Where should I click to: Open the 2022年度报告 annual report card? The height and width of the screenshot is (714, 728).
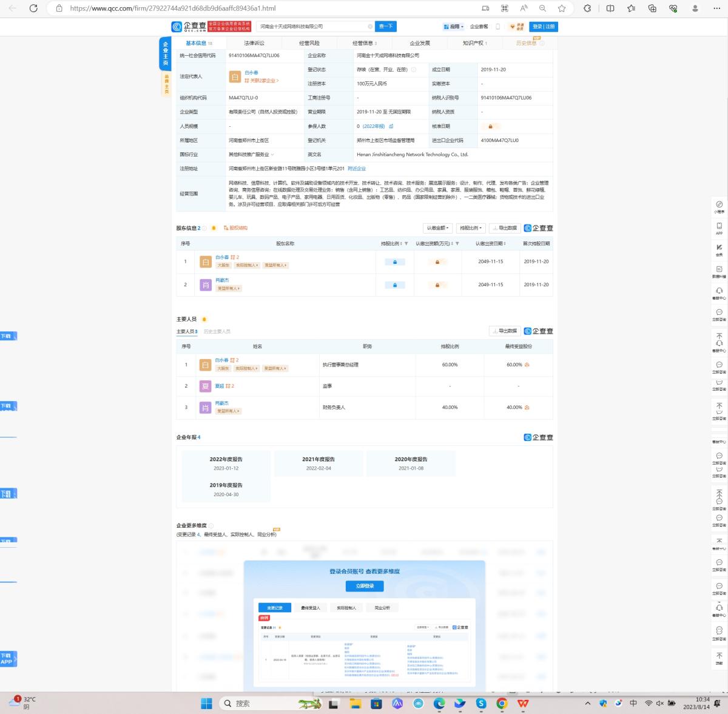226,463
